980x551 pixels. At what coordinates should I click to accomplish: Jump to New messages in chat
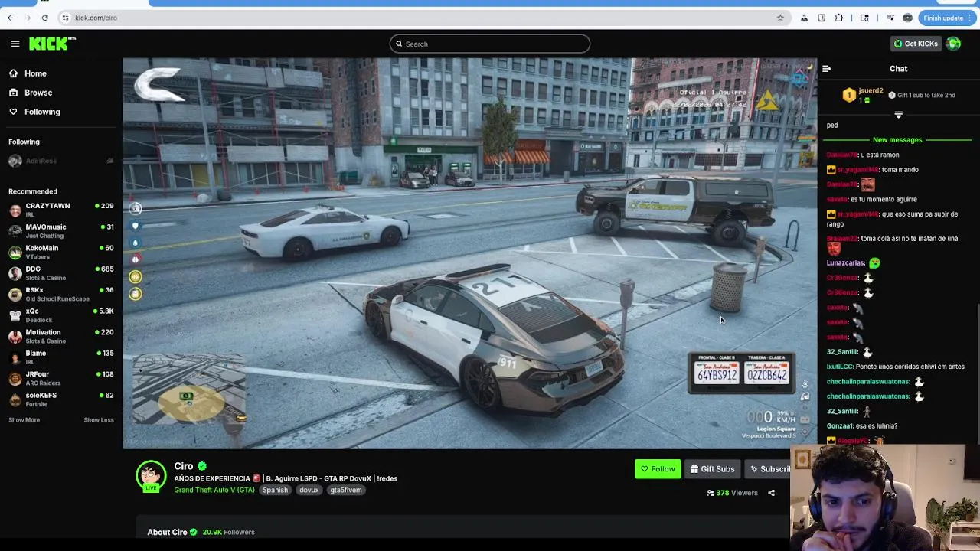(897, 140)
